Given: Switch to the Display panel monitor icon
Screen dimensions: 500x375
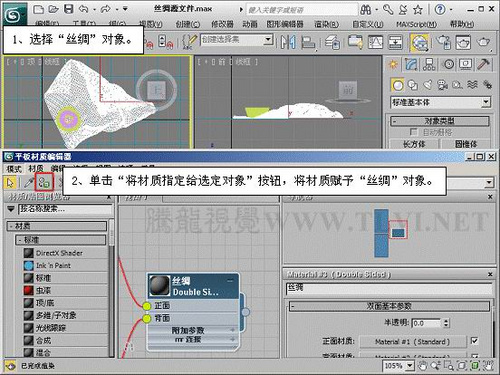Looking at the screenshot, I should [x=465, y=64].
